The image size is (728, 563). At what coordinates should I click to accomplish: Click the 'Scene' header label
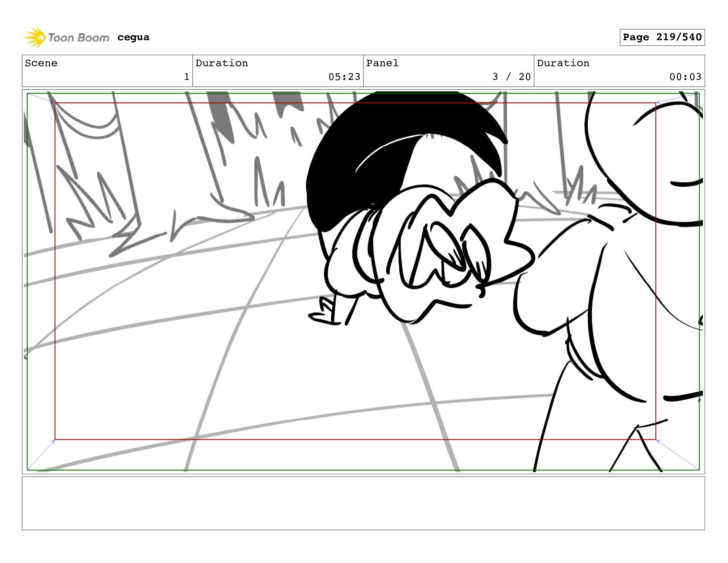pos(41,63)
